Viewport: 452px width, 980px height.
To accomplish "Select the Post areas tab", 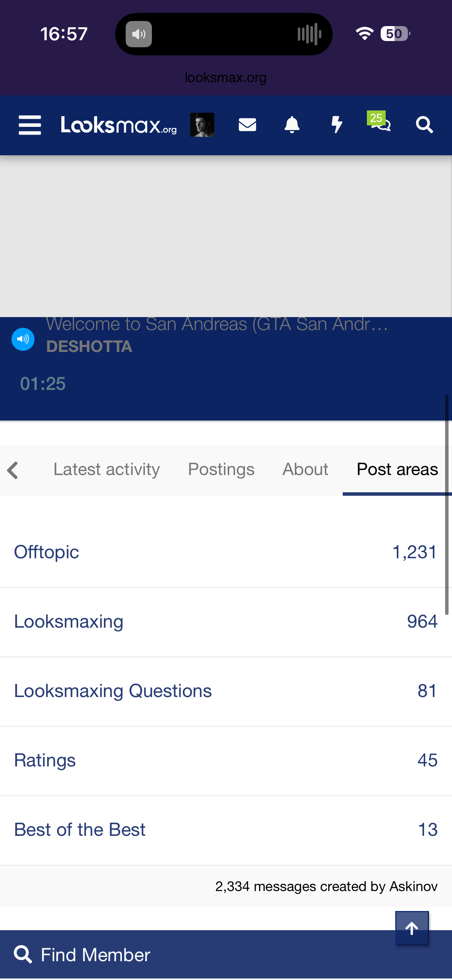I will [397, 470].
